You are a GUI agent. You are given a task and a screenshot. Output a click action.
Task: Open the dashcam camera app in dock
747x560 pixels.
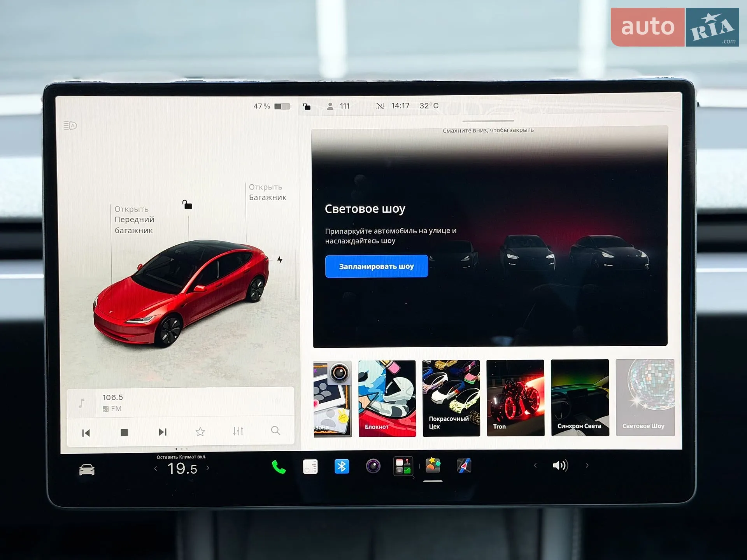pyautogui.click(x=373, y=466)
